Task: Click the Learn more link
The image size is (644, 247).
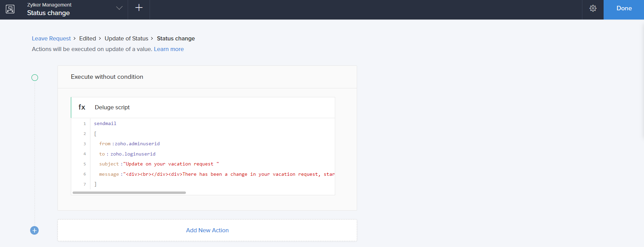Action: click(169, 49)
